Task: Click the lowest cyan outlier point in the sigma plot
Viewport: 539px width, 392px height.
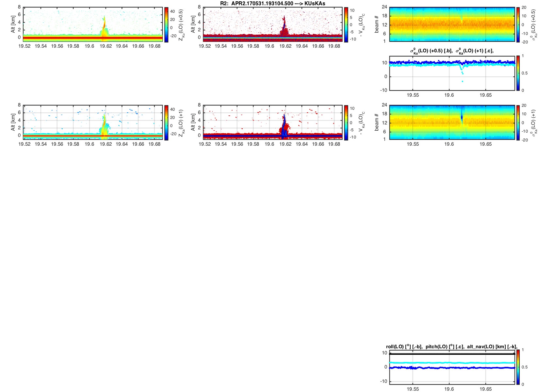Action: coord(462,81)
